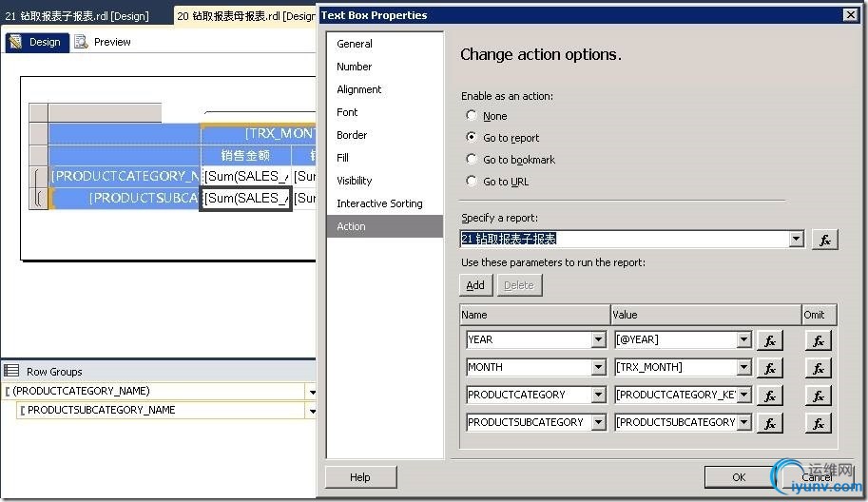Expand the [@YEAR] value dropdown
Screen dimensions: 868x502
[744, 339]
